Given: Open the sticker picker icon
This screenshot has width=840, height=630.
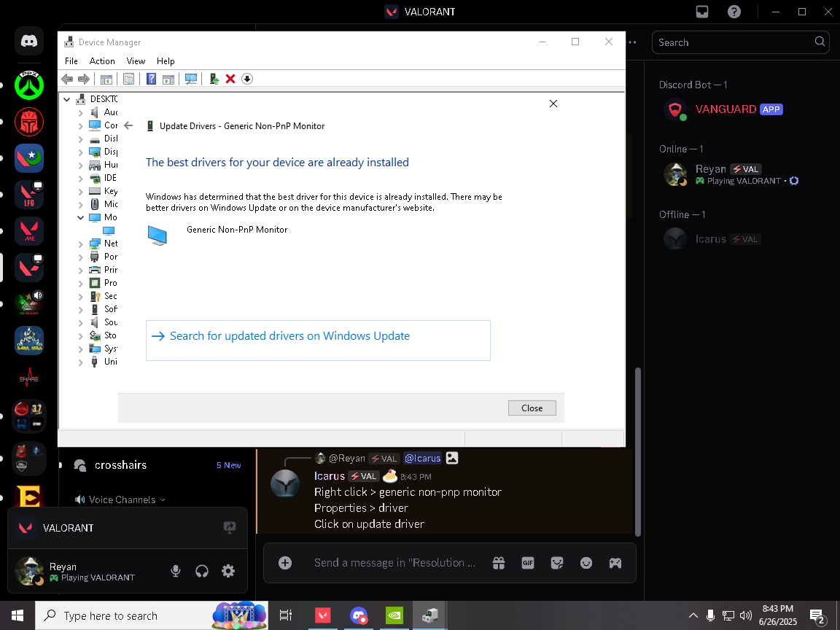Looking at the screenshot, I should click(x=557, y=563).
